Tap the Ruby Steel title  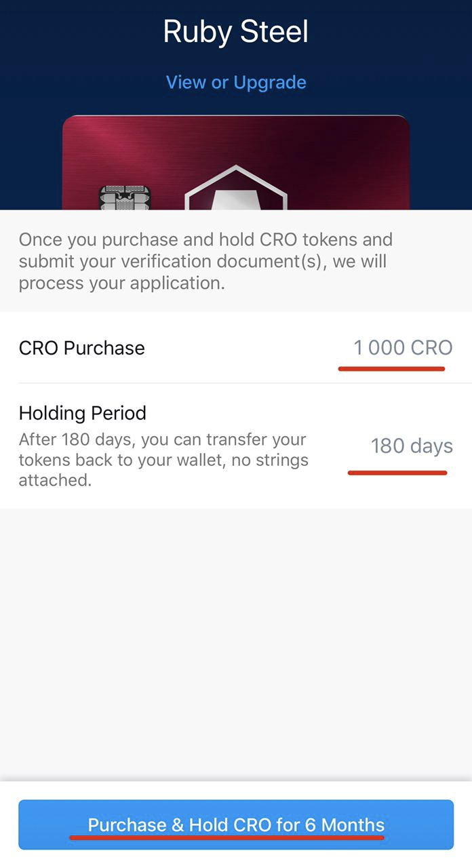(236, 33)
